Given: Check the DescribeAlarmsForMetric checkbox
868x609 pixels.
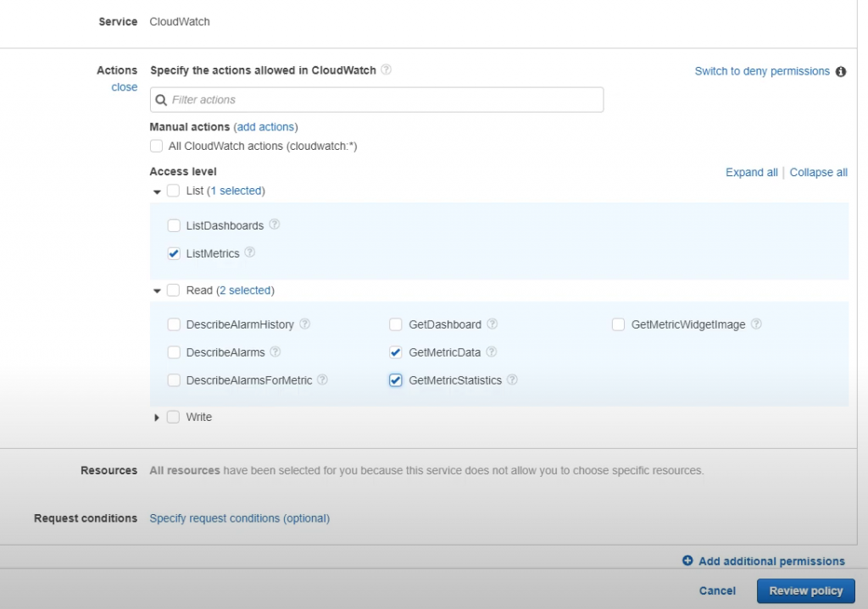Looking at the screenshot, I should pyautogui.click(x=174, y=380).
